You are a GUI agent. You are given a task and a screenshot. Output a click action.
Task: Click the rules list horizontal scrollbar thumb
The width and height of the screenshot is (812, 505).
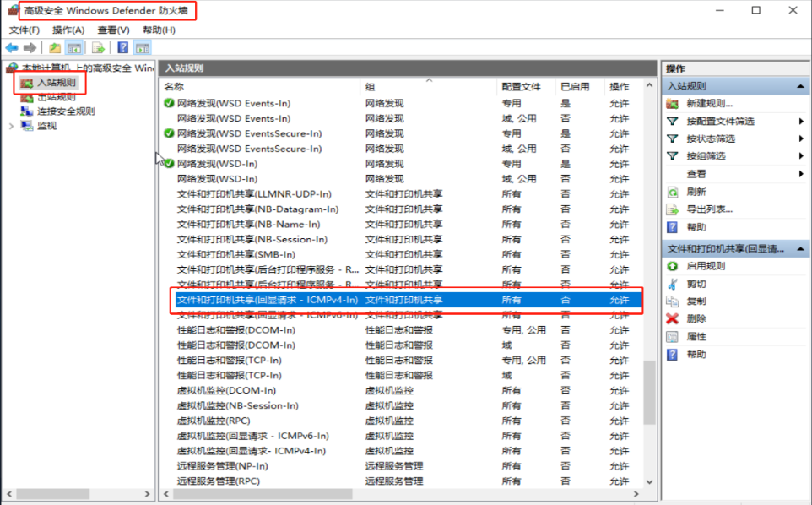tap(263, 494)
